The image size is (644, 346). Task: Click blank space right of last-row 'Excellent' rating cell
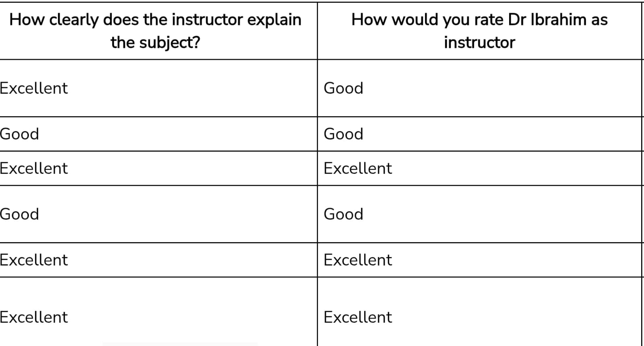click(x=515, y=317)
